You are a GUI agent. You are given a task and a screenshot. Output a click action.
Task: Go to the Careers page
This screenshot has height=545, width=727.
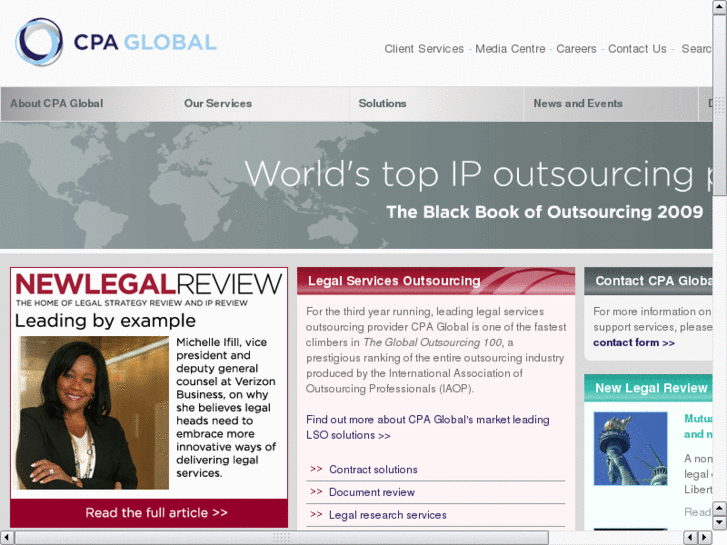click(x=576, y=49)
